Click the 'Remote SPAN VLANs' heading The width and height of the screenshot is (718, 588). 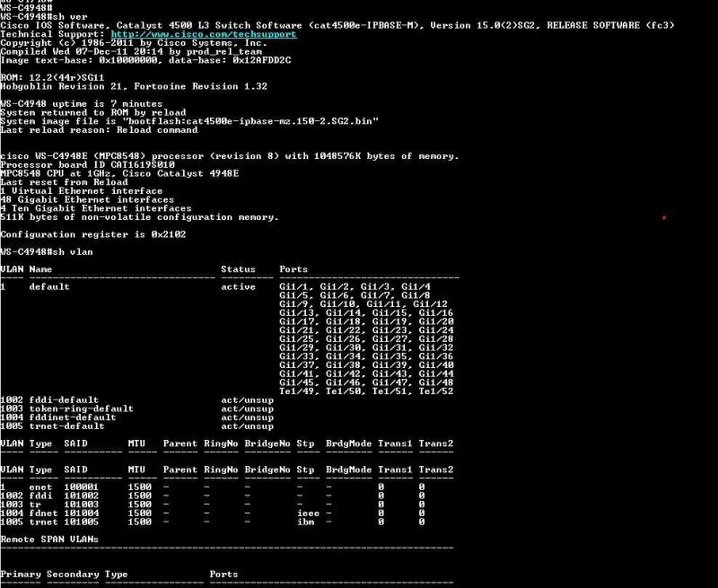click(49, 540)
